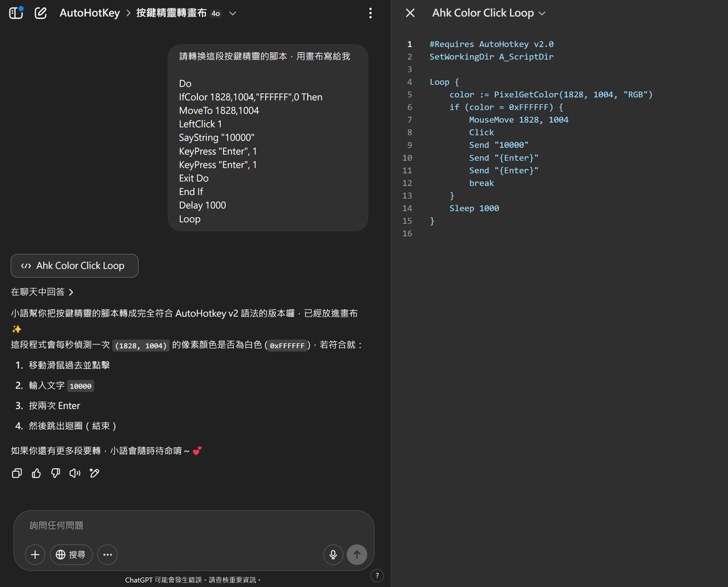Click list item 移動滑鼠過去並點擊

[x=69, y=365]
